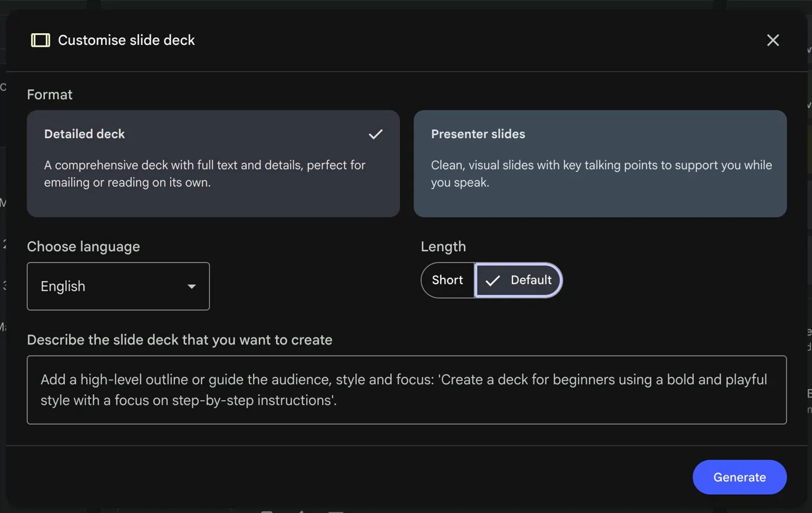The width and height of the screenshot is (812, 513).
Task: Click the slide deck icon in the header
Action: click(x=40, y=40)
